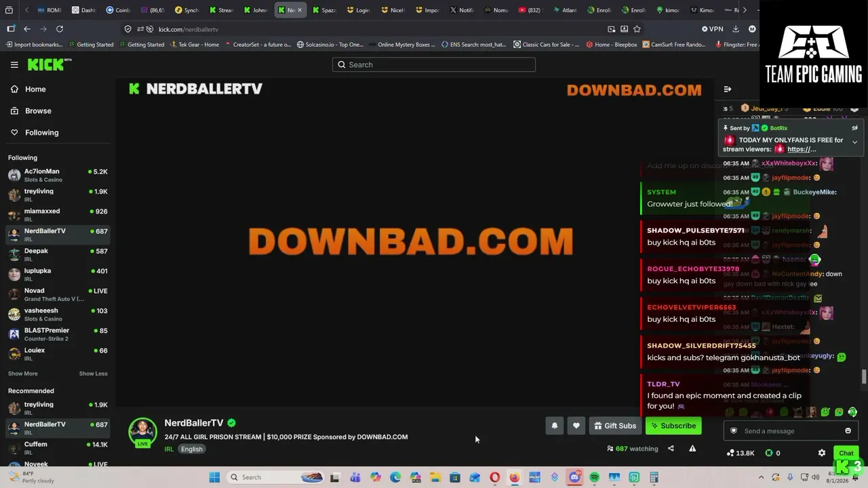Click the Send a message chat field

click(x=790, y=431)
